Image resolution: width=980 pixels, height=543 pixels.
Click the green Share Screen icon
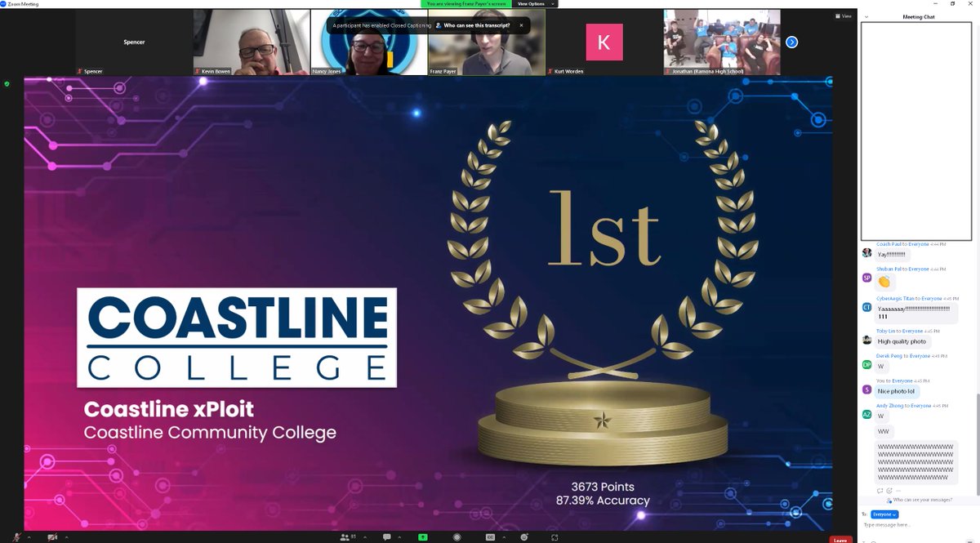click(422, 536)
